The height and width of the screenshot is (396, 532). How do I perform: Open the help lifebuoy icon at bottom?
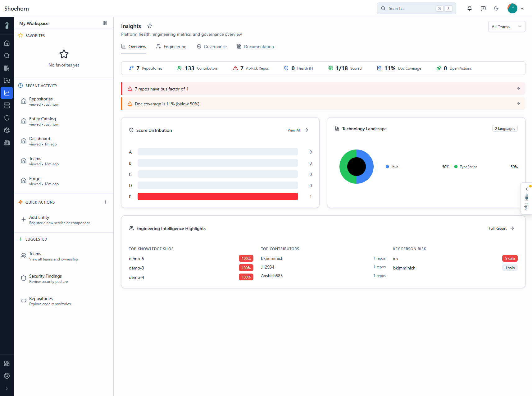click(x=7, y=376)
